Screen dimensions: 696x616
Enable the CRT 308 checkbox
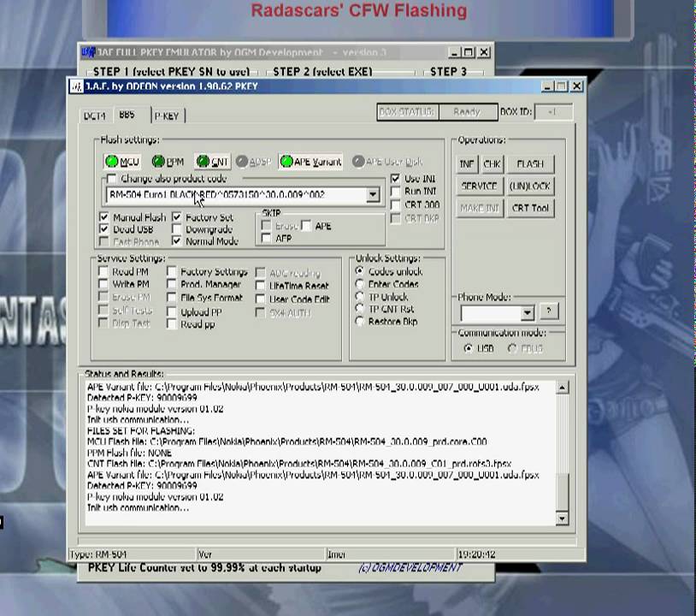395,204
